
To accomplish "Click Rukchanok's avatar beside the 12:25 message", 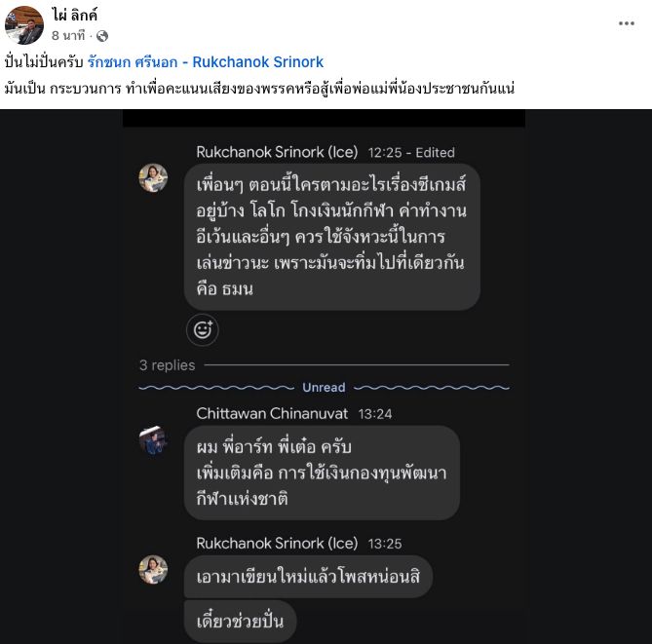I will pos(153,178).
